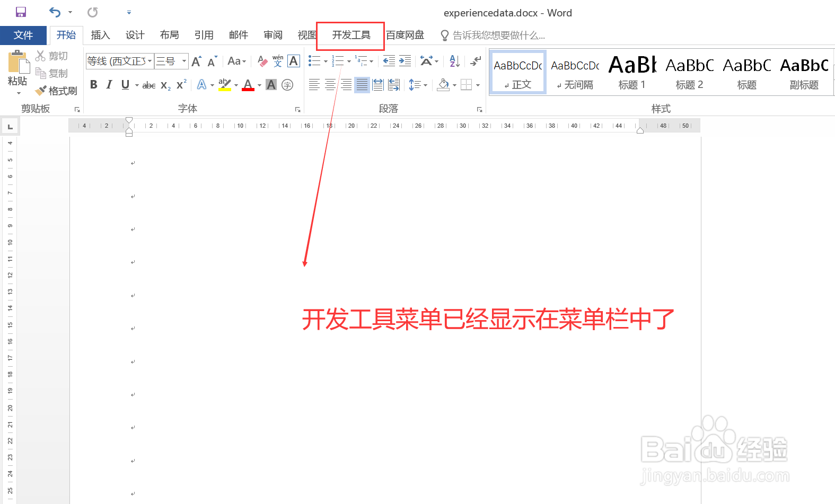The height and width of the screenshot is (504, 835).
Task: Click the Align Right icon
Action: tap(346, 85)
